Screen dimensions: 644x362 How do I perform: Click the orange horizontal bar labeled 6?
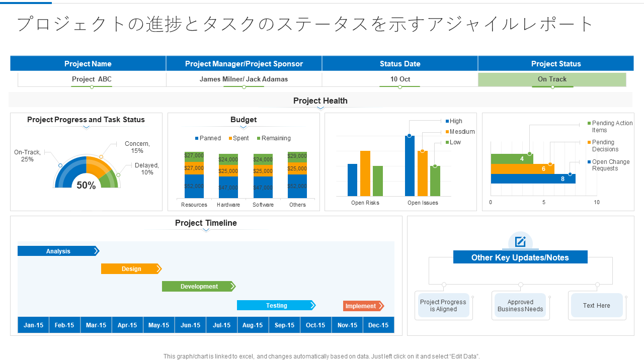click(522, 169)
